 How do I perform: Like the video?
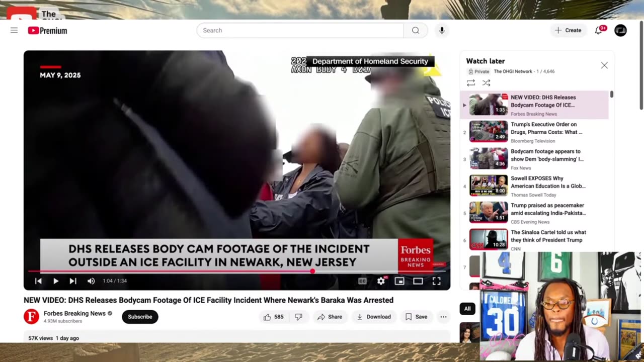tap(273, 317)
